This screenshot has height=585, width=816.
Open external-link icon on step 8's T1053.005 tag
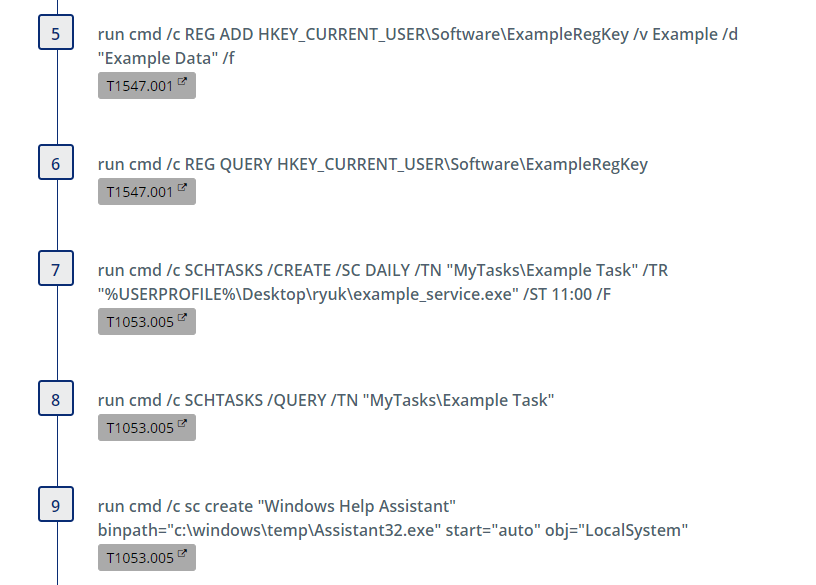coord(182,424)
